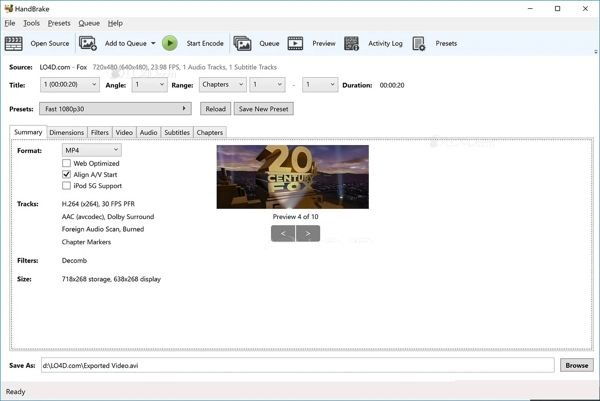Click the 20th Century Fox preview thumbnail
This screenshot has height=401, width=600.
[293, 177]
